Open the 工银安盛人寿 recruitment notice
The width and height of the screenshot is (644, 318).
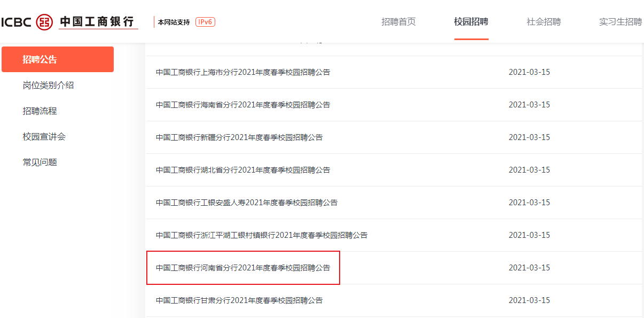coord(247,203)
